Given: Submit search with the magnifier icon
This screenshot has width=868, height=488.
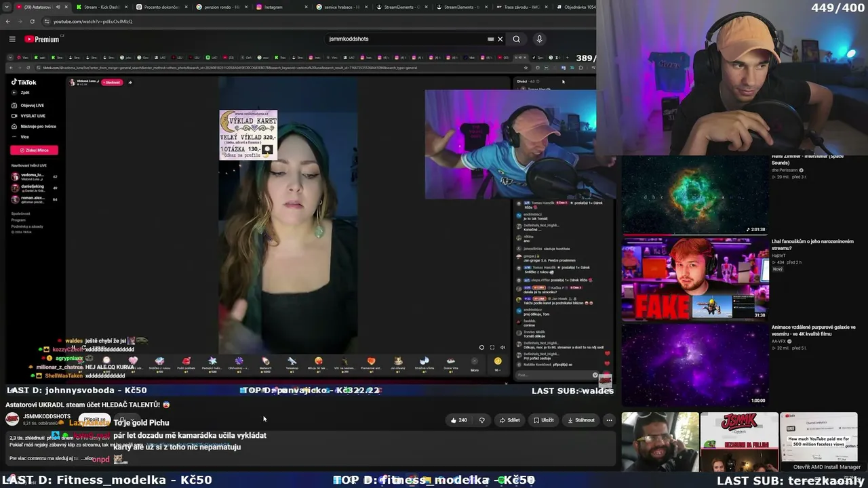Looking at the screenshot, I should click(517, 39).
